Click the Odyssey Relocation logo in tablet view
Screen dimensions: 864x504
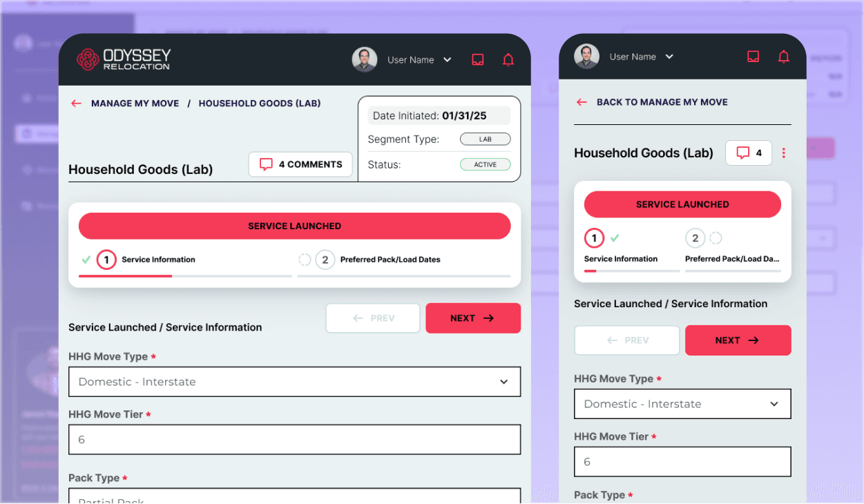click(123, 59)
